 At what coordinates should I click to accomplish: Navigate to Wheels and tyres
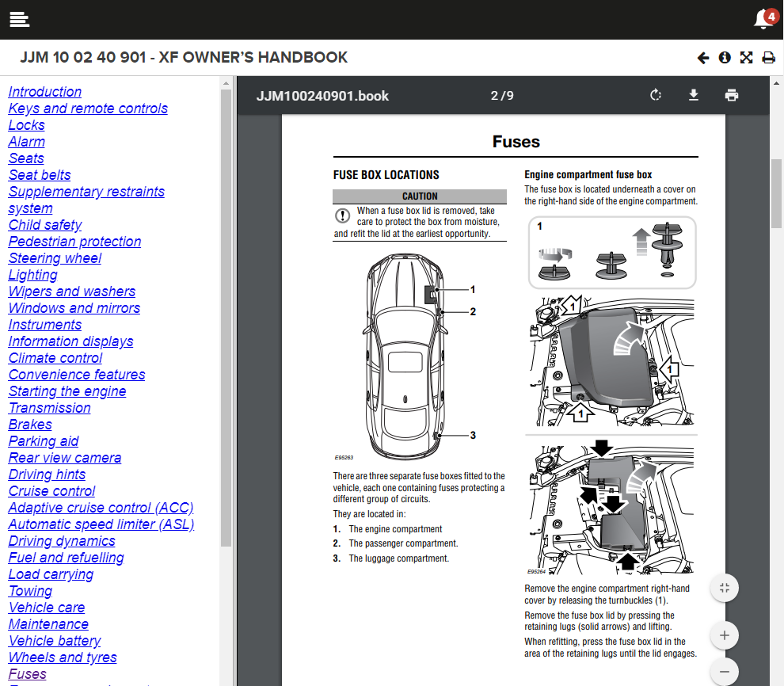click(63, 657)
